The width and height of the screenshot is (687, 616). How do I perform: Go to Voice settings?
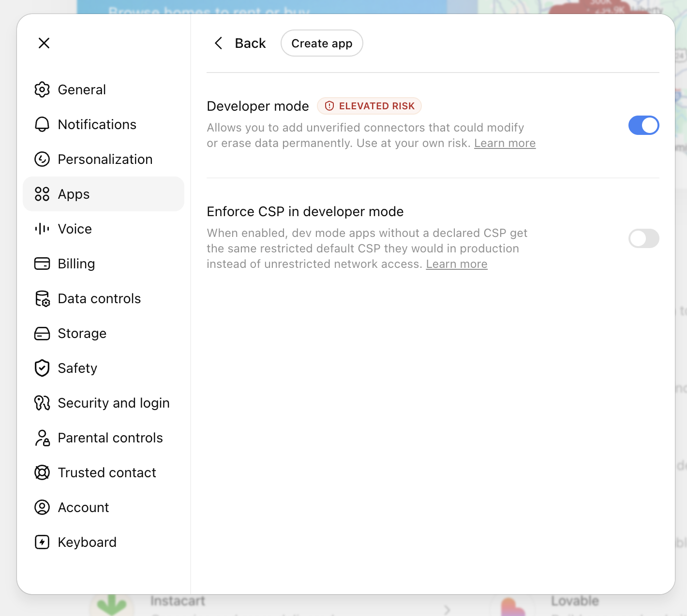point(104,229)
